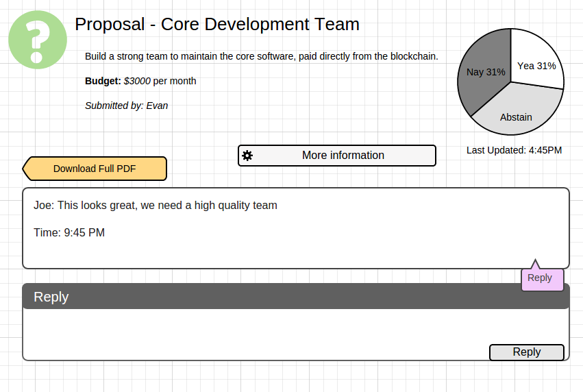Viewport: 583px width, 392px height.
Task: Click the pink Reply callout bubble
Action: click(x=543, y=278)
